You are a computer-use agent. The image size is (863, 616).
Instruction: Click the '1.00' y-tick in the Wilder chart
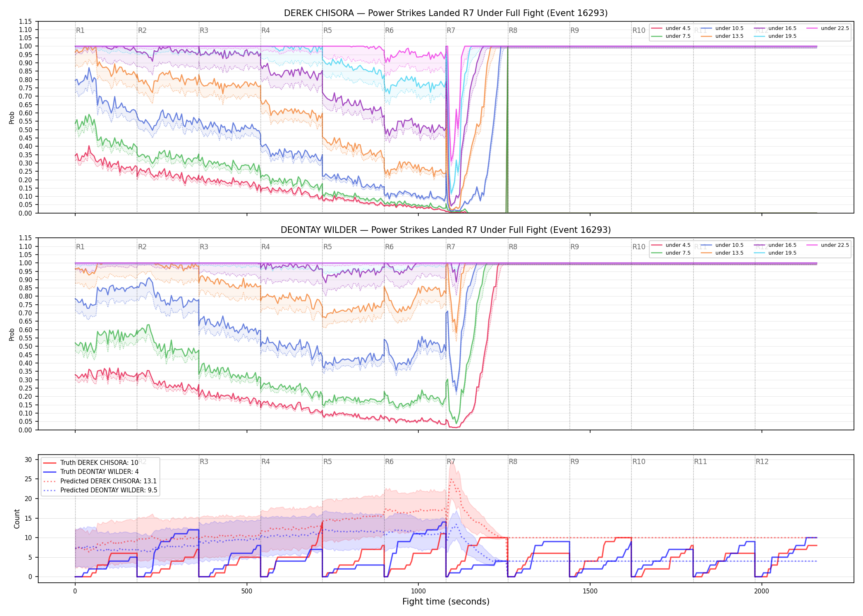(x=25, y=263)
